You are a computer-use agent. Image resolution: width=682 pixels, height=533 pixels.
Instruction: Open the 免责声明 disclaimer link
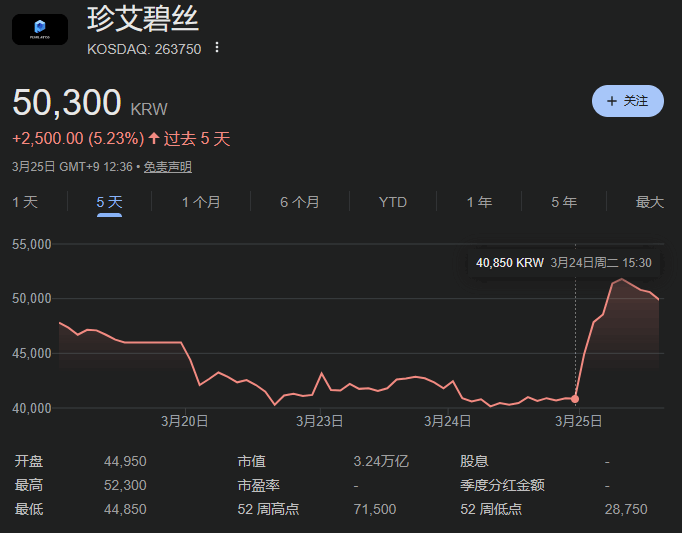168,167
